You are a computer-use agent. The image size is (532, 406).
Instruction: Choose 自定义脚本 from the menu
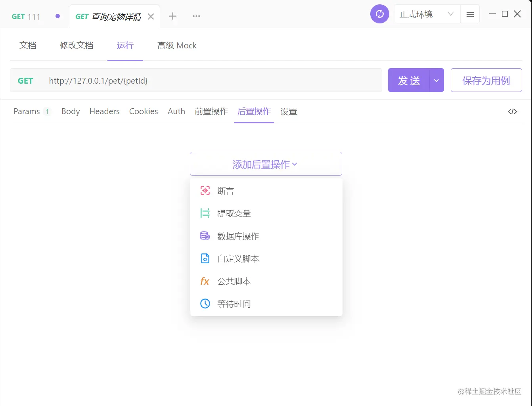pyautogui.click(x=266, y=259)
